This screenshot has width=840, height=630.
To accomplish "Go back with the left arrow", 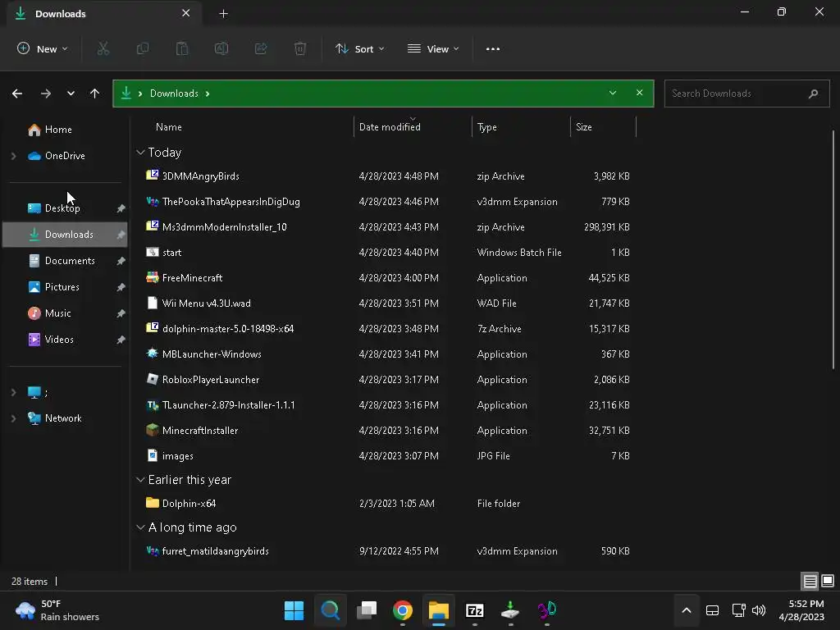I will pos(17,94).
